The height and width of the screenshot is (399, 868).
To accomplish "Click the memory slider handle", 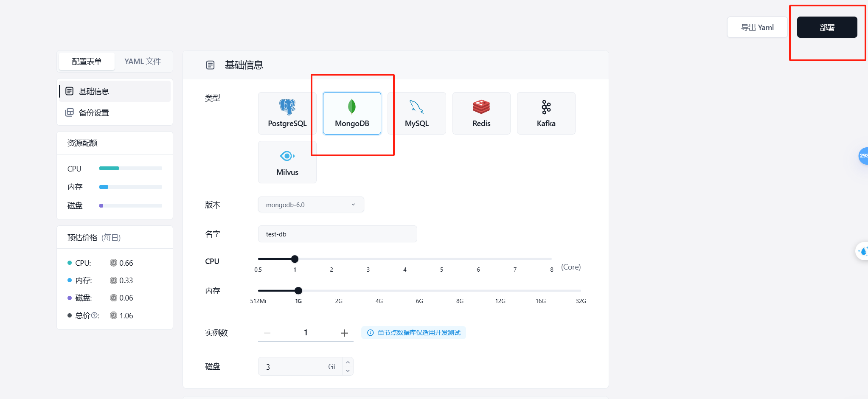I will tap(298, 291).
